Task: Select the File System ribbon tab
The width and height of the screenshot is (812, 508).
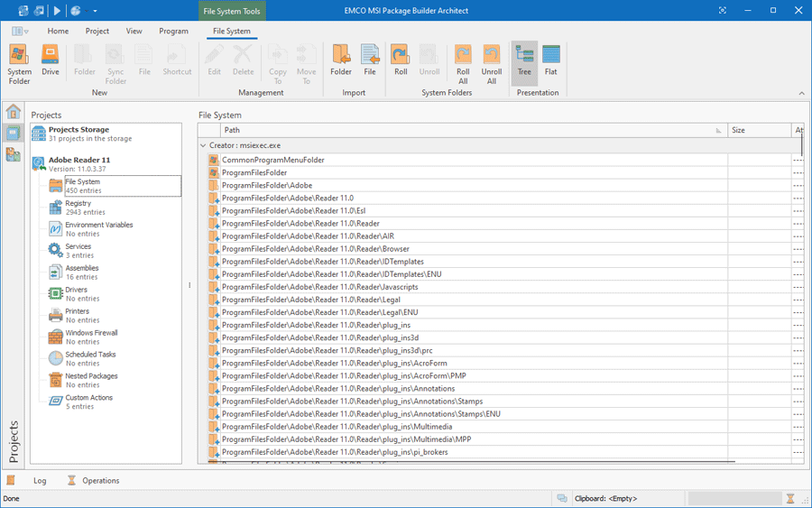Action: tap(232, 31)
